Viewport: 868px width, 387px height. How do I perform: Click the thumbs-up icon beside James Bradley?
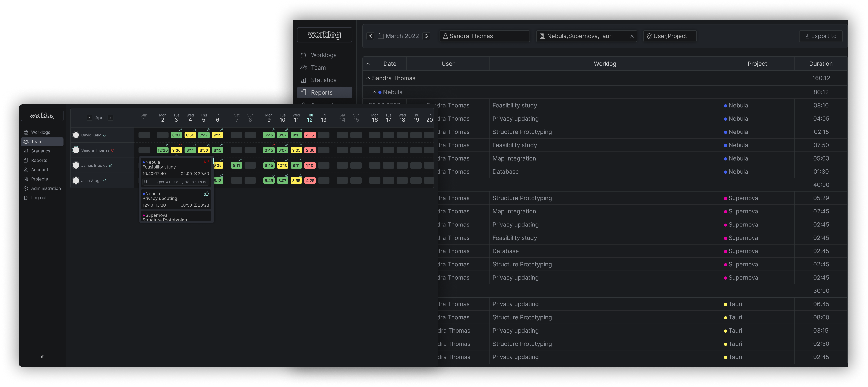tap(111, 165)
